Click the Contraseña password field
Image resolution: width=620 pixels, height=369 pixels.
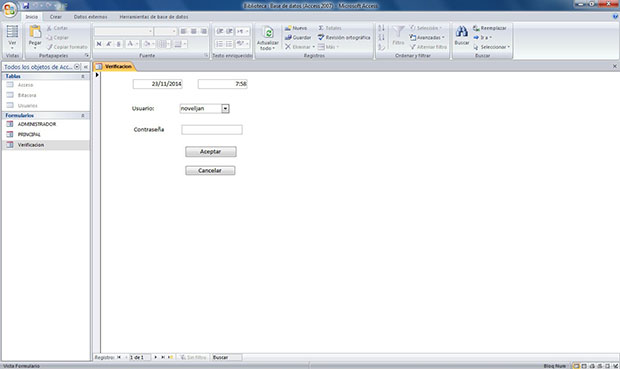pyautogui.click(x=212, y=130)
